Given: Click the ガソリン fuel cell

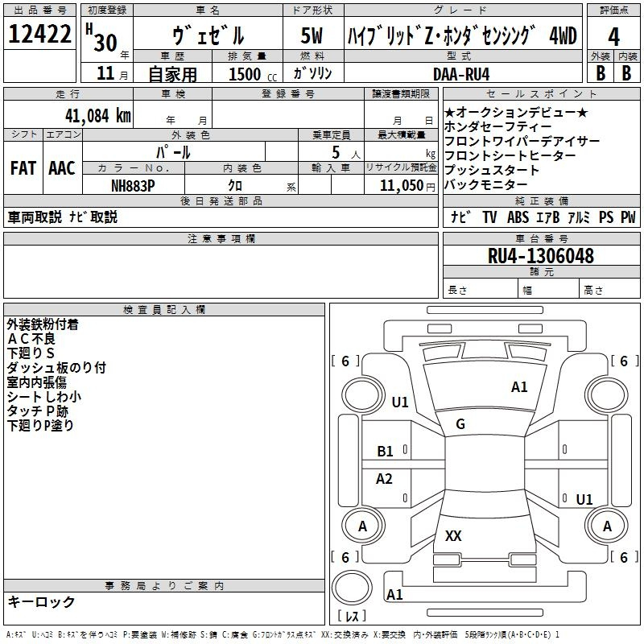Looking at the screenshot, I should tap(312, 73).
